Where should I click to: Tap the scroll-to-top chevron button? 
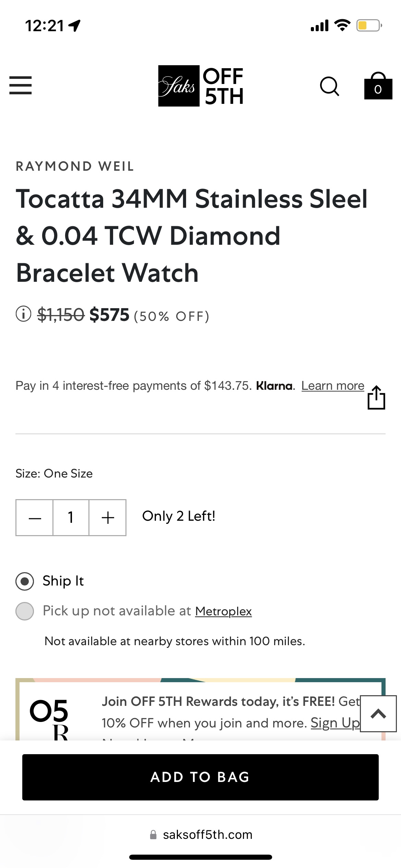click(x=378, y=714)
